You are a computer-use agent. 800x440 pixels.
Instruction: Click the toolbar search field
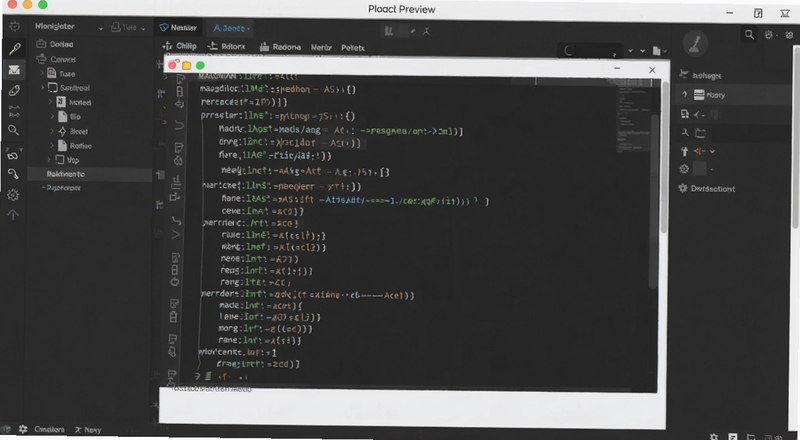[x=591, y=51]
